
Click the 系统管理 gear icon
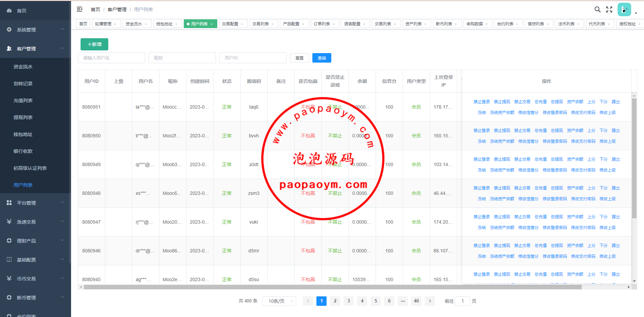[9, 30]
